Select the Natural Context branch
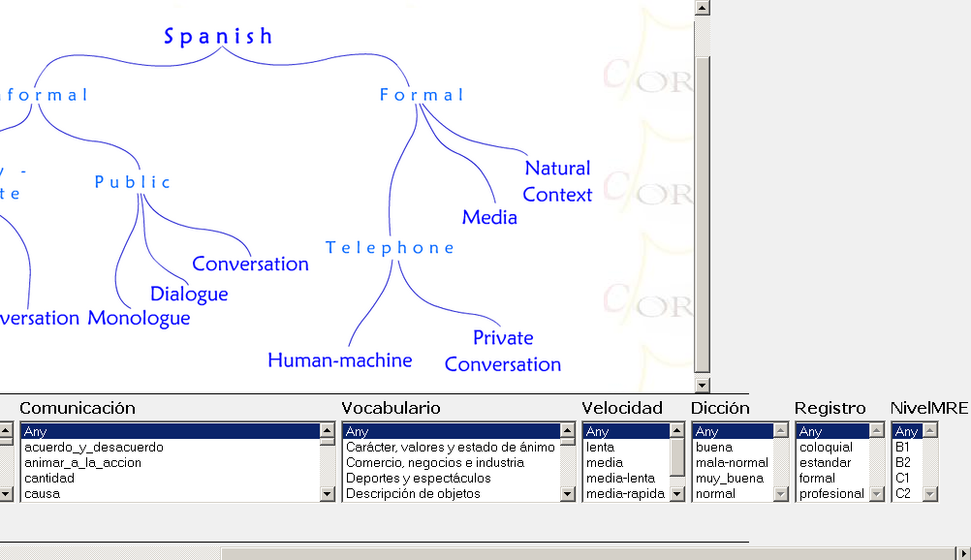 (557, 181)
